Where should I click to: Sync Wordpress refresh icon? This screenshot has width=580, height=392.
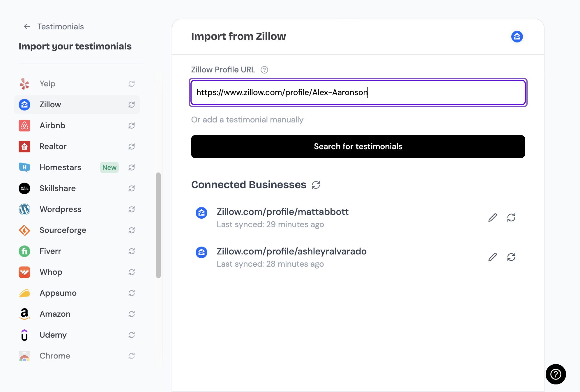pyautogui.click(x=132, y=209)
